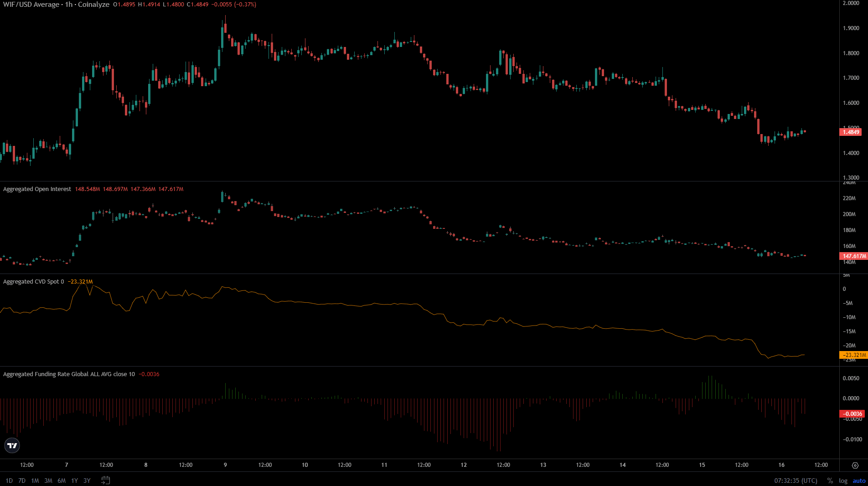
Task: Select the 1M time range
Action: click(x=35, y=481)
